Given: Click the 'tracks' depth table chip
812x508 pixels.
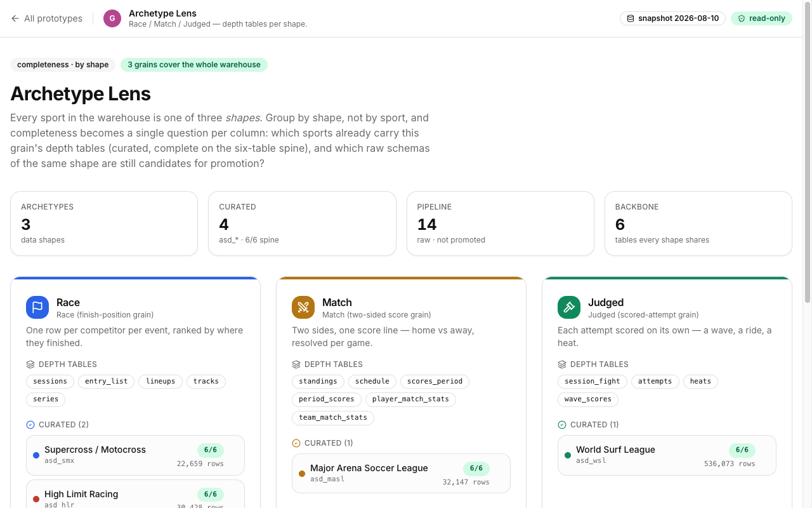Looking at the screenshot, I should click(206, 382).
